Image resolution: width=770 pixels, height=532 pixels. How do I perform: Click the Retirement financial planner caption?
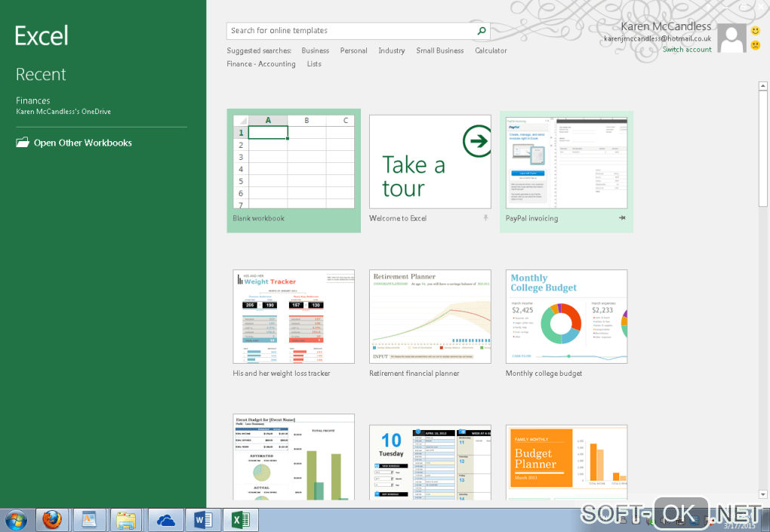pos(414,374)
